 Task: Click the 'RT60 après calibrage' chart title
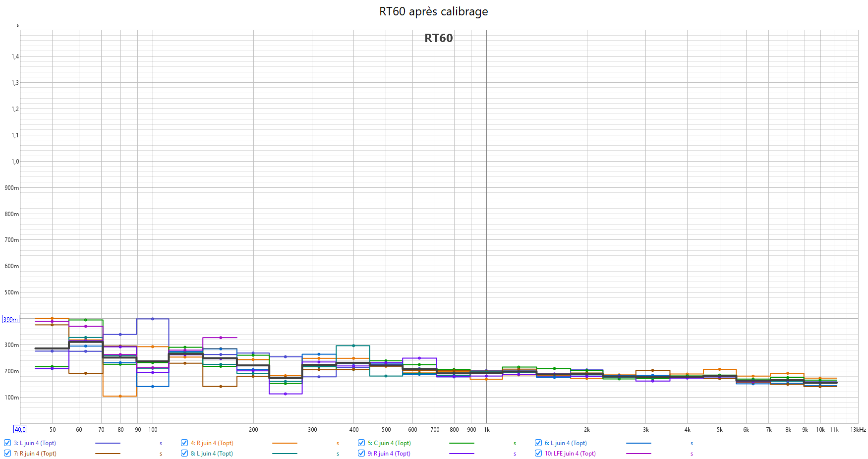pyautogui.click(x=433, y=11)
